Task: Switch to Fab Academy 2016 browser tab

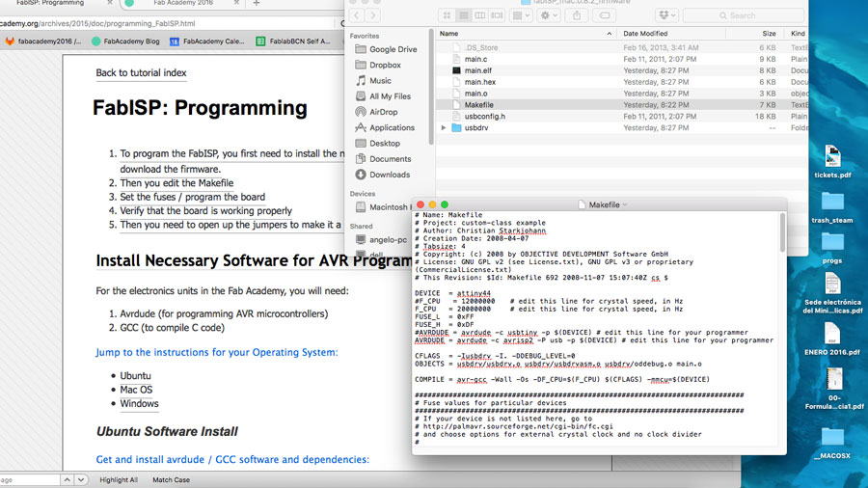Action: tap(183, 3)
